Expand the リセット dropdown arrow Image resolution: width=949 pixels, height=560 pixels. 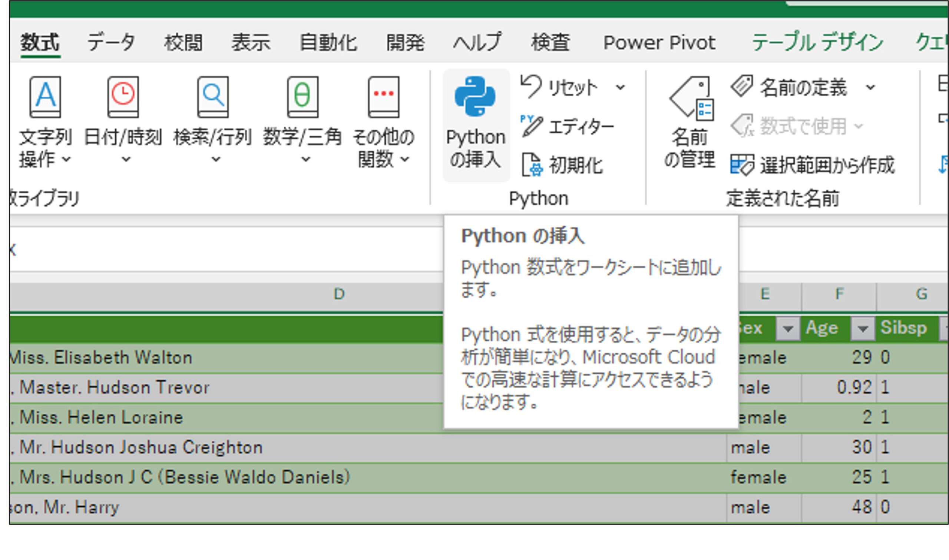click(x=620, y=88)
